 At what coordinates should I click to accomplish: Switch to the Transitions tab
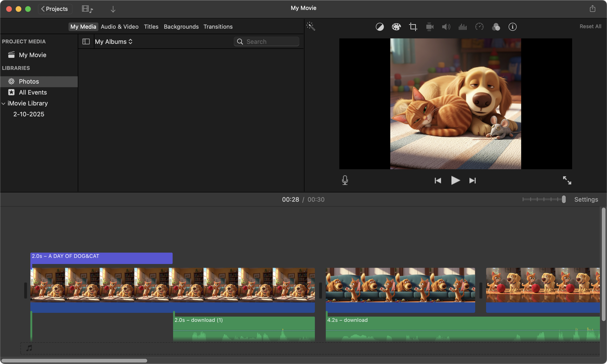218,27
